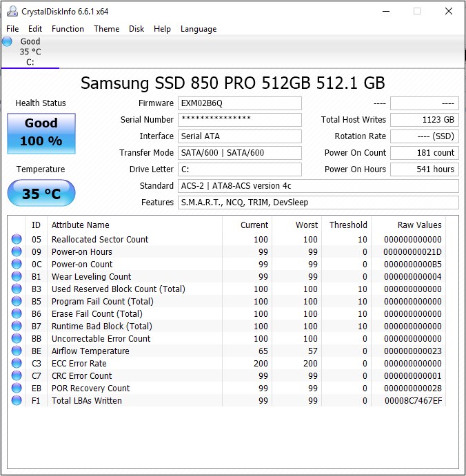Click raw value 0000000021D in Power-on Hours row

412,251
